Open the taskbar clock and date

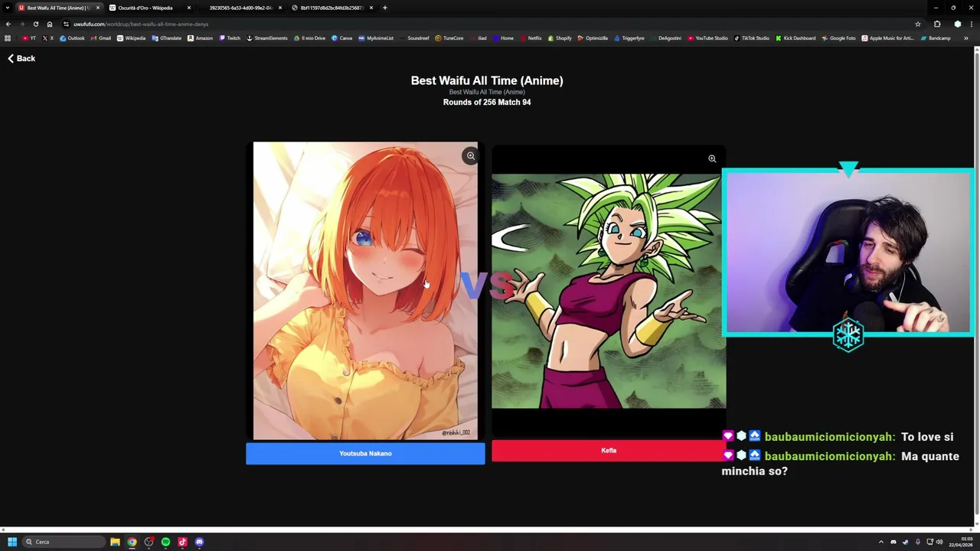click(x=961, y=542)
